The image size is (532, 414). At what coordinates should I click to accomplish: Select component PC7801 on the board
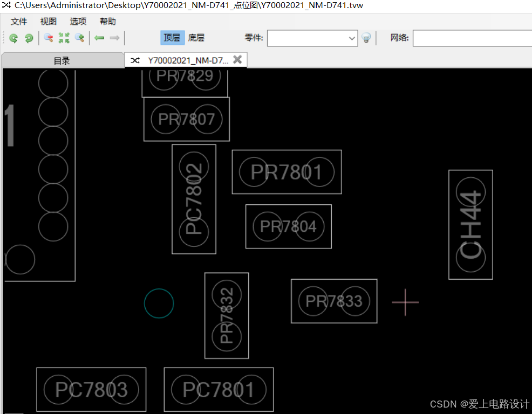point(219,390)
